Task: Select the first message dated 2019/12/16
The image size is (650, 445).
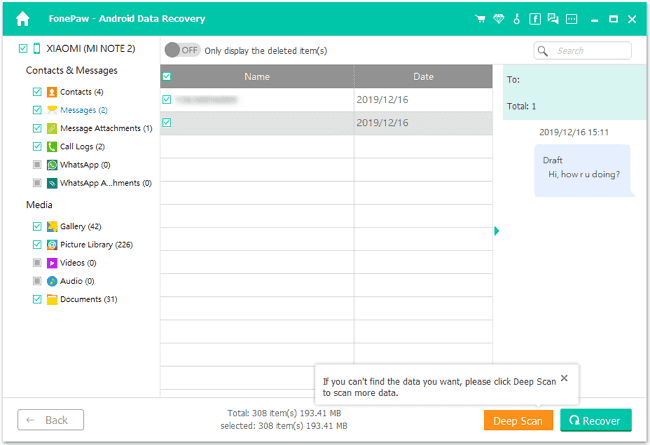Action: [x=326, y=100]
